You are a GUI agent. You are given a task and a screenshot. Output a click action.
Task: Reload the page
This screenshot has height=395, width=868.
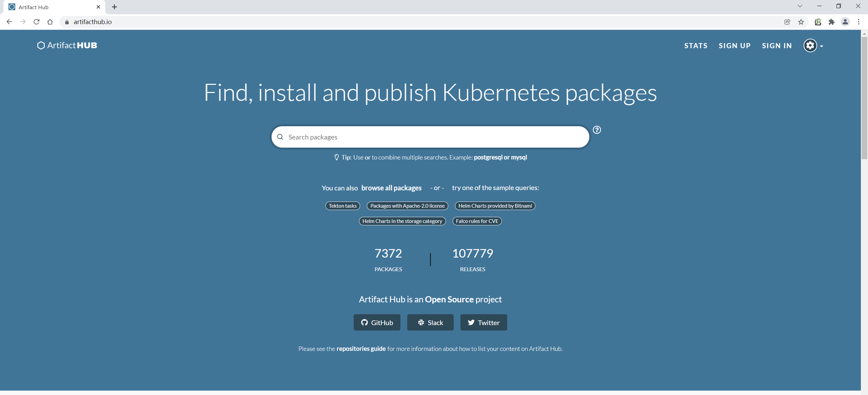(x=37, y=22)
